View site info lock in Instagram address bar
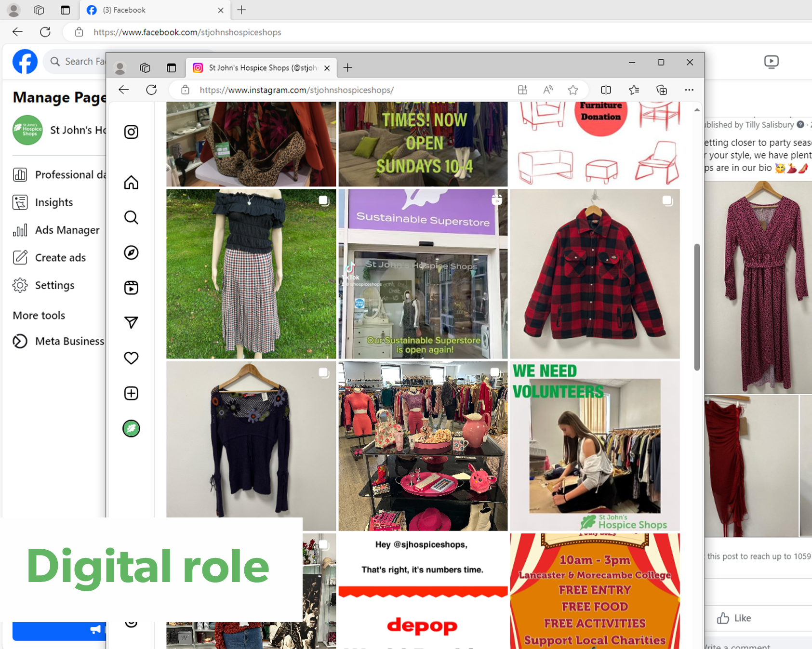 (185, 90)
